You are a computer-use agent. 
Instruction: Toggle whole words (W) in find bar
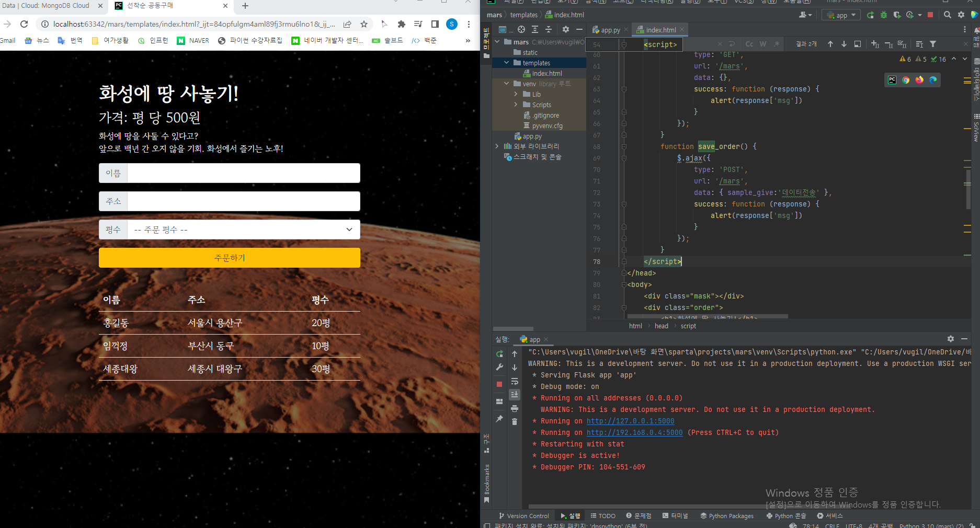click(763, 44)
